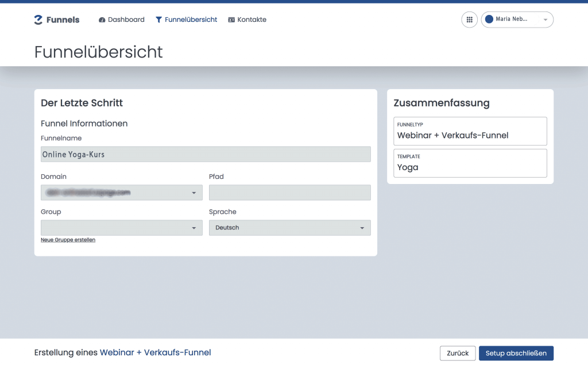Viewport: 588px width, 368px height.
Task: Open the Sprache dropdown showing Deutsch
Action: click(289, 228)
